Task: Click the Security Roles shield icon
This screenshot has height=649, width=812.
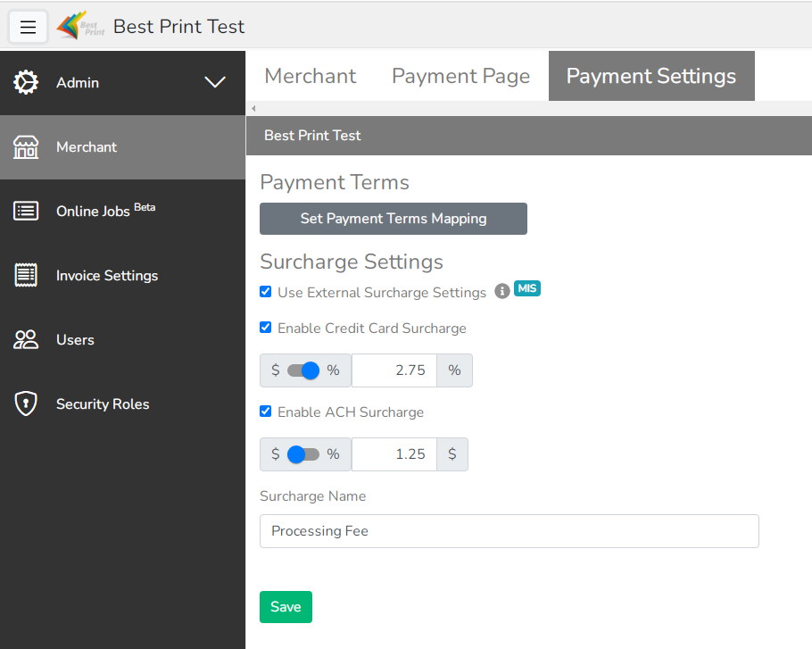Action: point(26,404)
